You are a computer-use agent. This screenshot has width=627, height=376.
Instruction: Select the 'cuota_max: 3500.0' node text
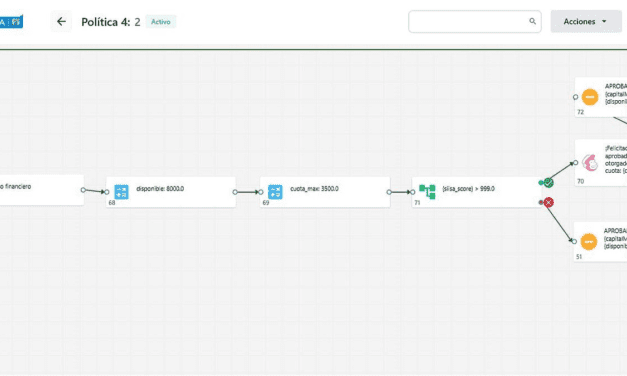click(314, 189)
